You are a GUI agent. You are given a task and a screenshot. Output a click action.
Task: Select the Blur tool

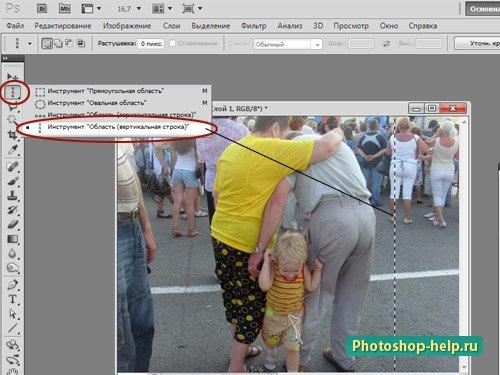click(x=13, y=254)
